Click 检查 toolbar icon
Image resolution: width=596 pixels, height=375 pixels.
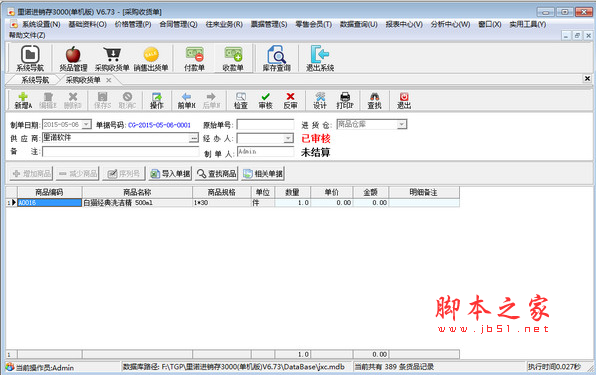241,101
